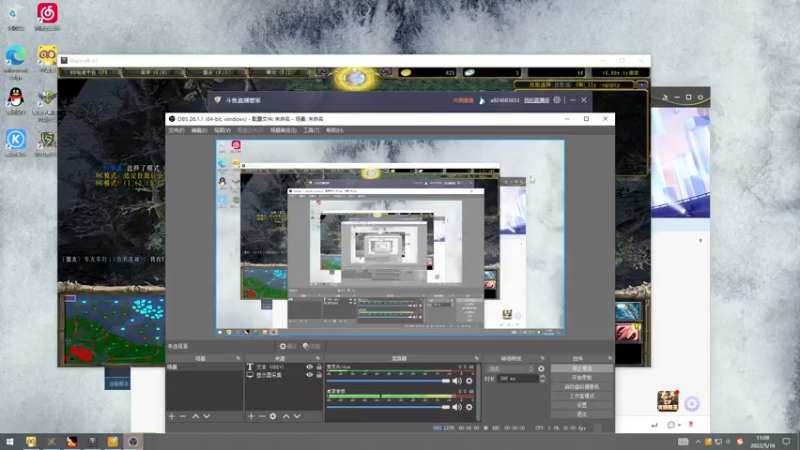Remove the selected scene with the minus icon
800x450 pixels.
pos(182,416)
